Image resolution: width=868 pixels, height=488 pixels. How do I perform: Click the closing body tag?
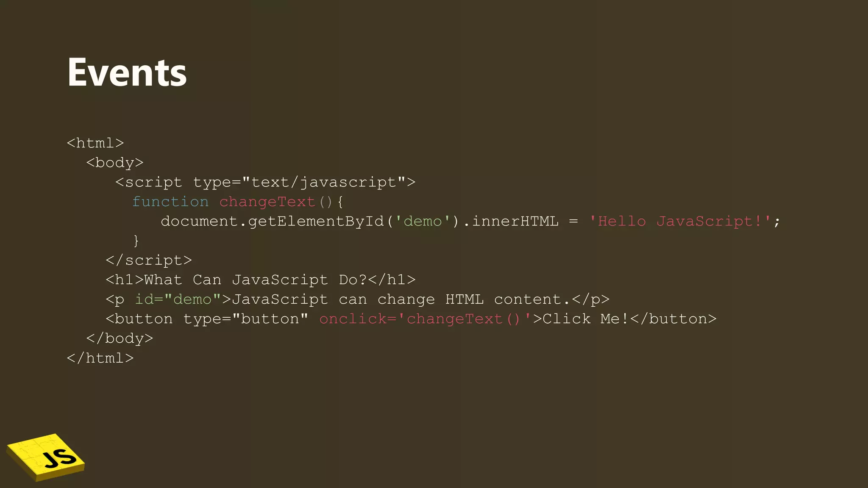(x=120, y=338)
